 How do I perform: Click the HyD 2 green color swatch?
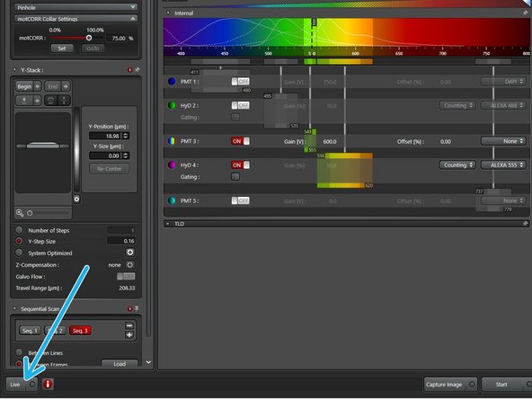click(x=172, y=105)
